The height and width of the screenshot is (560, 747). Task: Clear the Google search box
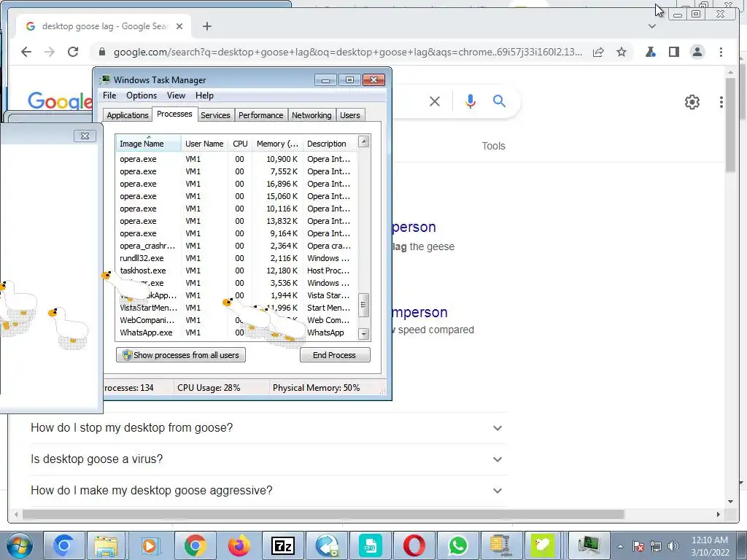pyautogui.click(x=435, y=101)
